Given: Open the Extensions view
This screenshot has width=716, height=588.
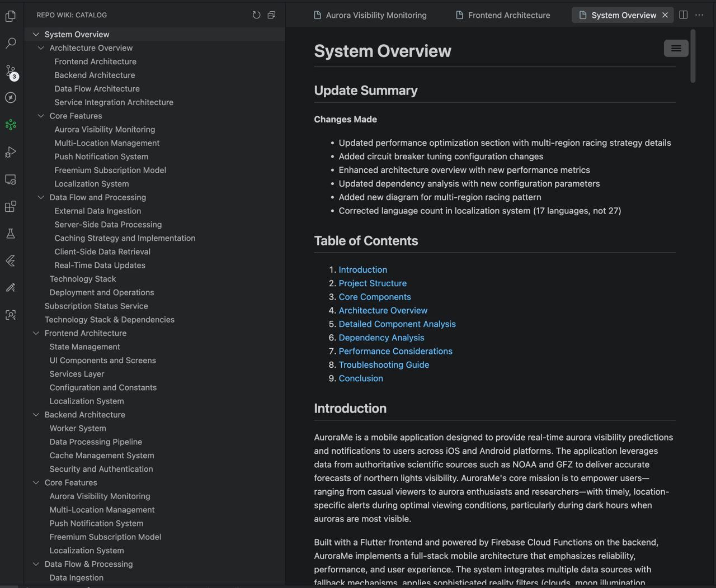Looking at the screenshot, I should [11, 206].
